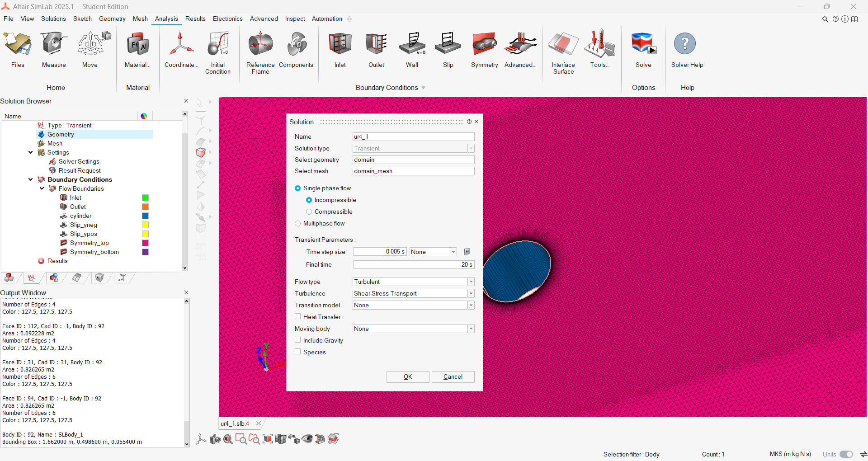
Task: Open the Electronics ribbon tab
Action: tap(228, 19)
